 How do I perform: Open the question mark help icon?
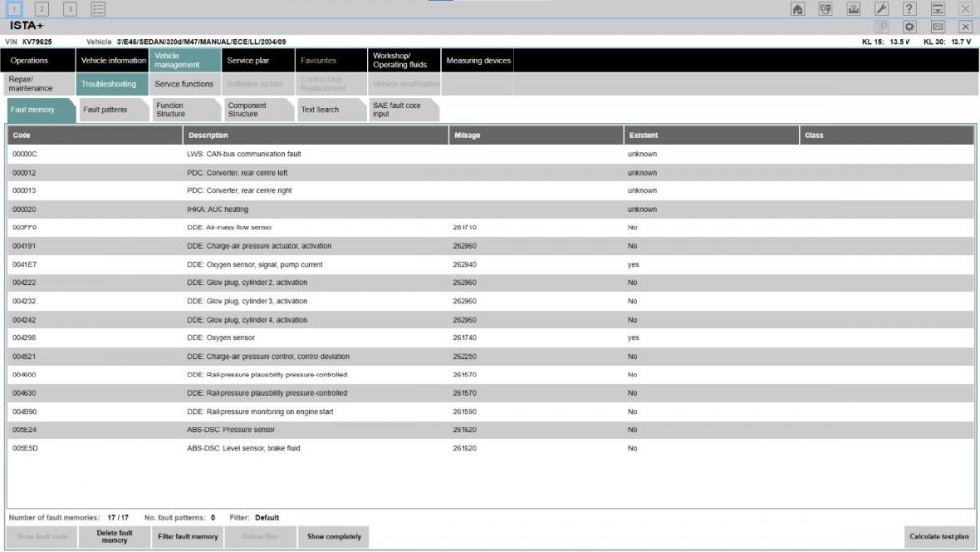click(909, 9)
